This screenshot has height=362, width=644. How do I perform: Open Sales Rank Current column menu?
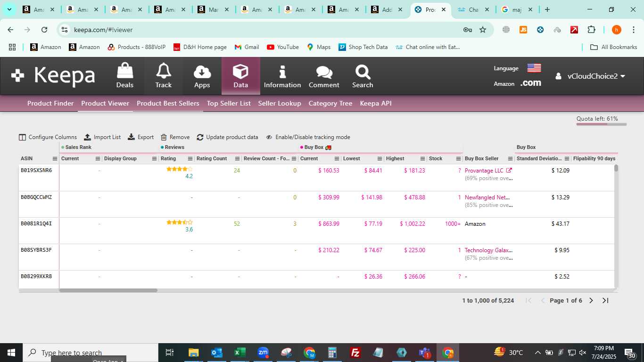(x=98, y=159)
